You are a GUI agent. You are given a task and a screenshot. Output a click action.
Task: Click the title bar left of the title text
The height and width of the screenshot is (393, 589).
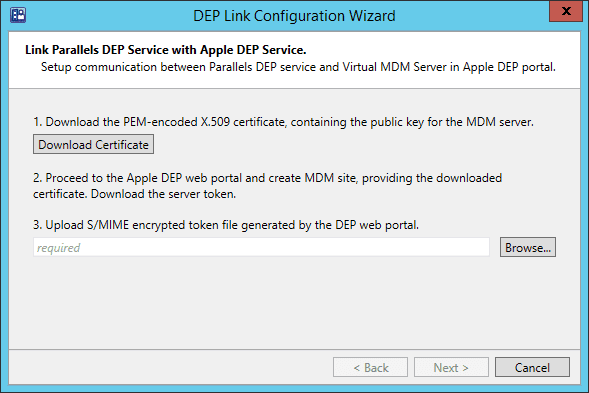coord(109,16)
